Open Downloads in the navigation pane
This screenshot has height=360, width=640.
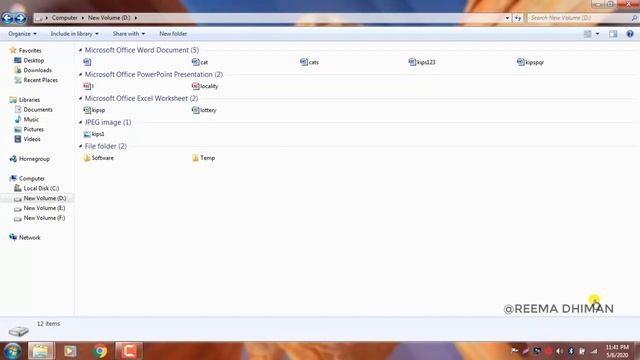pos(33,70)
